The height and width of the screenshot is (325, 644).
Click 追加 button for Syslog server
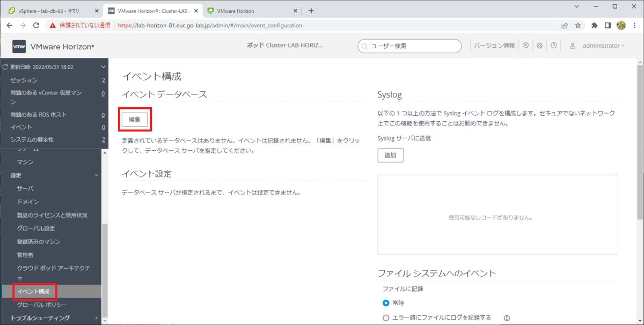390,155
